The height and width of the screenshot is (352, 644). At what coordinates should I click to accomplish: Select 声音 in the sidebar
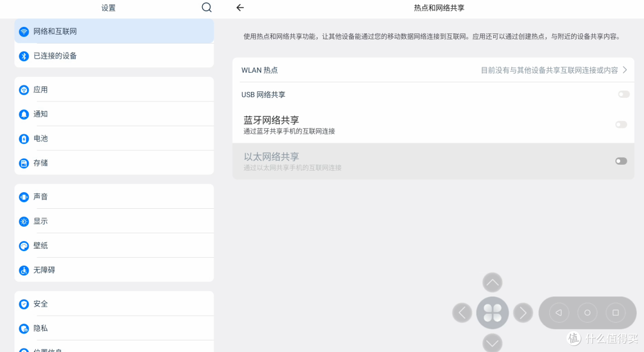tap(114, 197)
